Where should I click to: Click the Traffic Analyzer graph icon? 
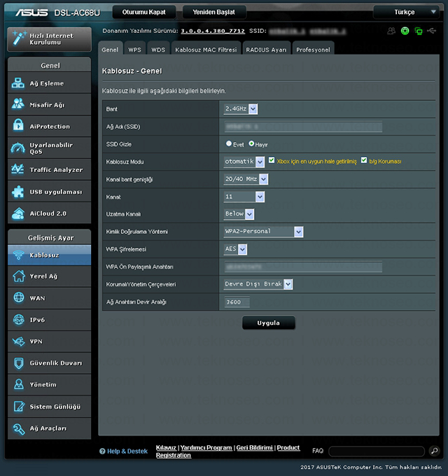(x=17, y=169)
